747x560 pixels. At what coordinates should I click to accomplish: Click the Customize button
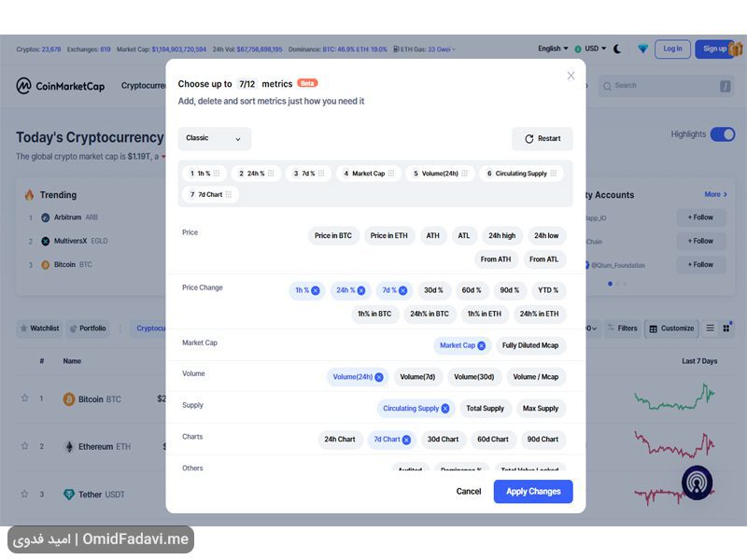[671, 329]
